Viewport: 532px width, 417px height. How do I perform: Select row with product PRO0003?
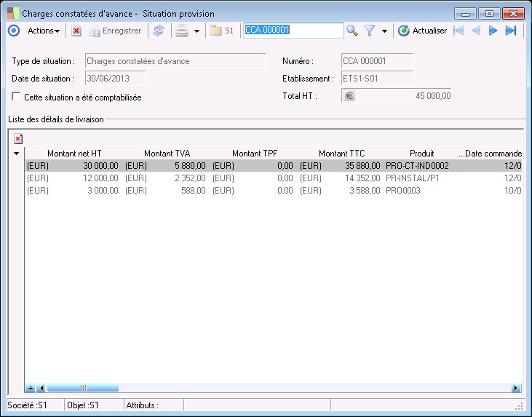click(x=274, y=191)
